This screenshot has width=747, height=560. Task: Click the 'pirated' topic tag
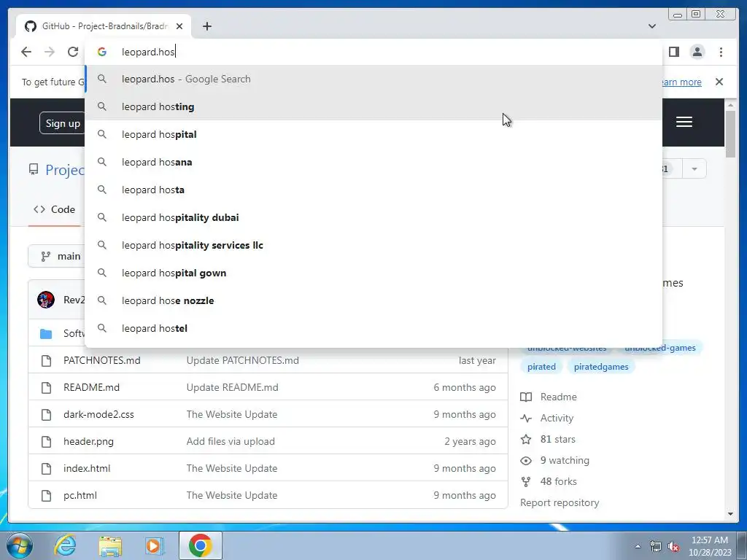click(541, 367)
